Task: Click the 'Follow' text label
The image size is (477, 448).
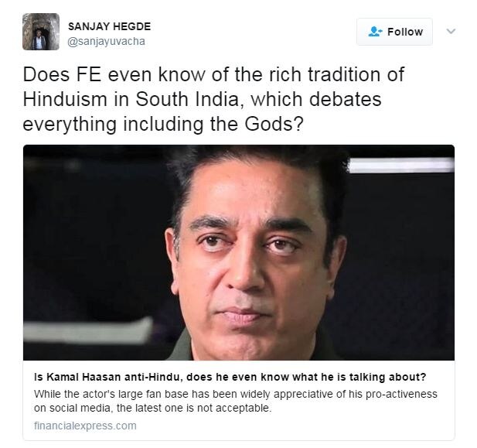Action: click(x=405, y=32)
